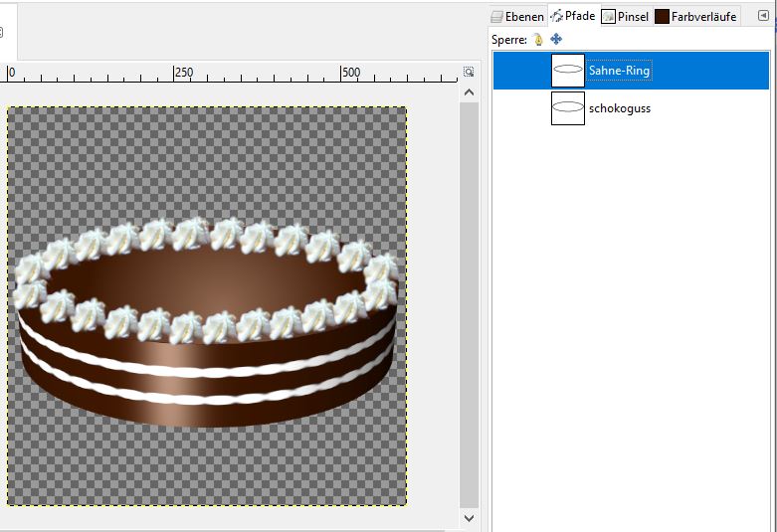The image size is (777, 532).
Task: Click the Pfade path icon in tab
Action: 556,16
